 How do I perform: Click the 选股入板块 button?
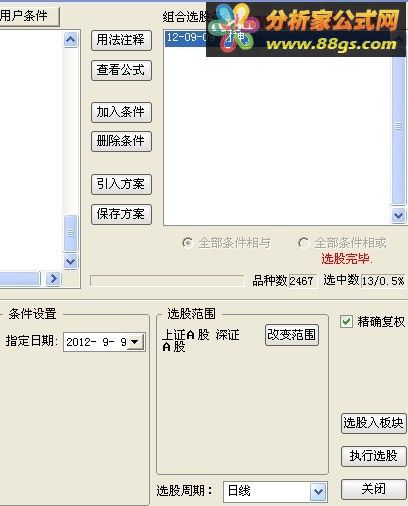coord(374,423)
